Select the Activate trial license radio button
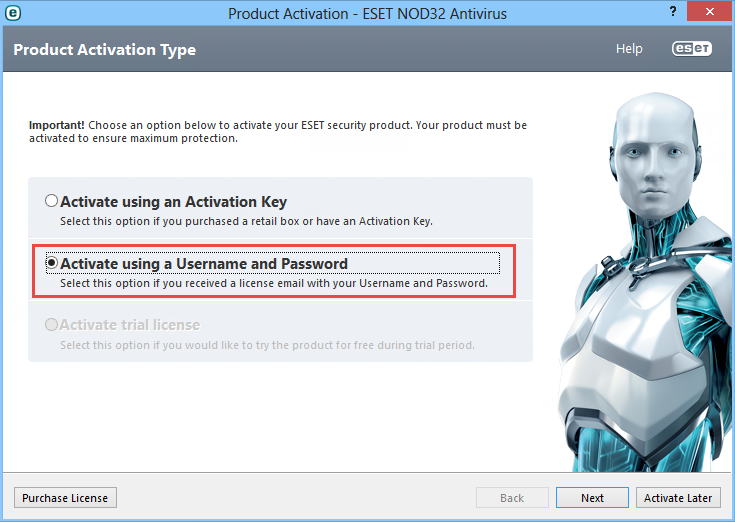 pos(51,324)
